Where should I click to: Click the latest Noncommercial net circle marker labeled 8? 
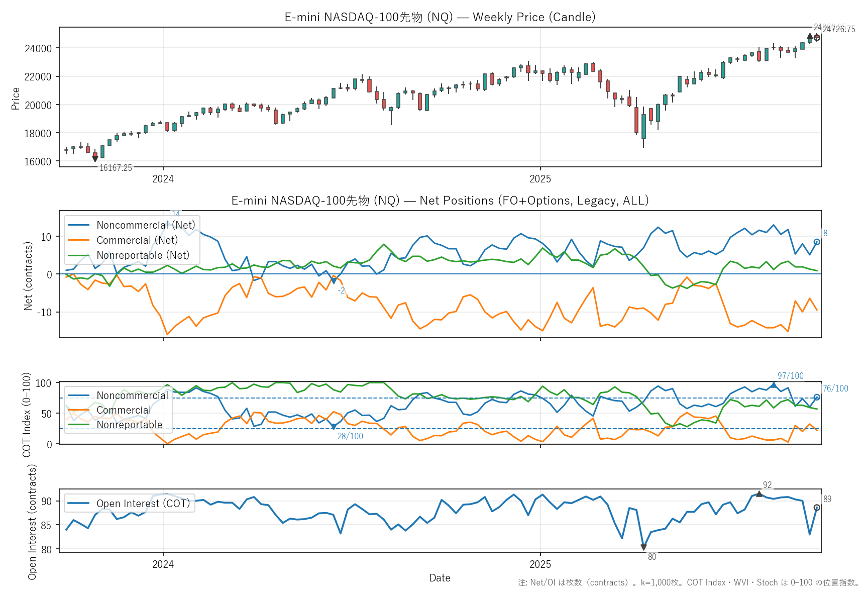point(817,242)
